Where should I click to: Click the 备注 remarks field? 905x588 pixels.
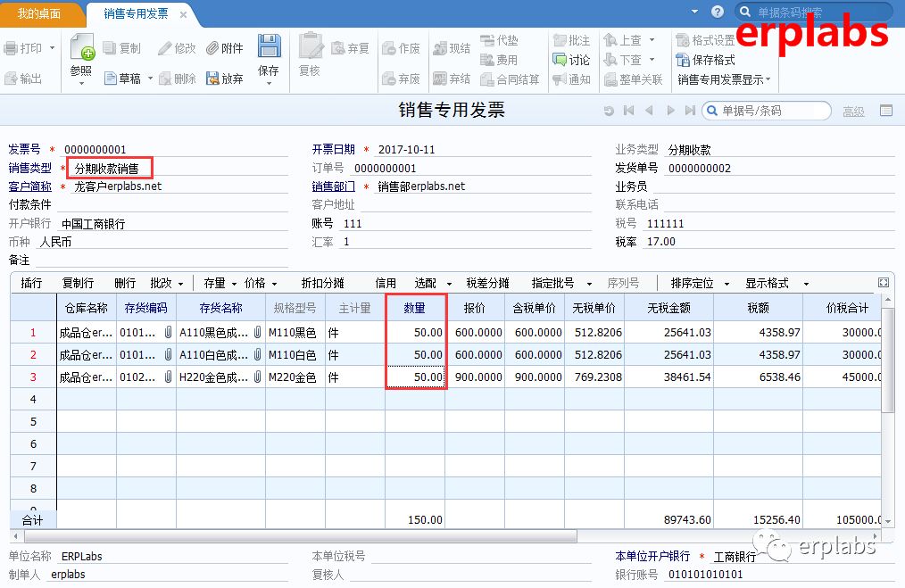[162, 261]
